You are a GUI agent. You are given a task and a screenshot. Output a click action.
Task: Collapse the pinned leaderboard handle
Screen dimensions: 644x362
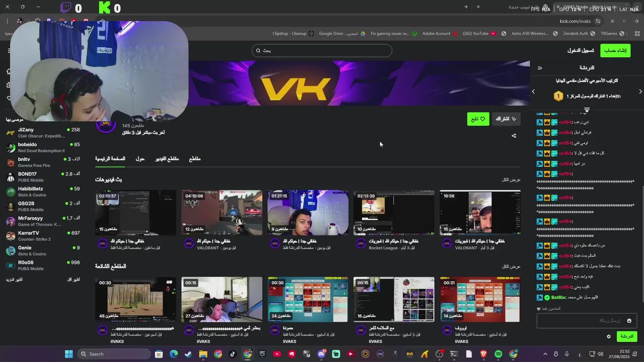pyautogui.click(x=587, y=110)
